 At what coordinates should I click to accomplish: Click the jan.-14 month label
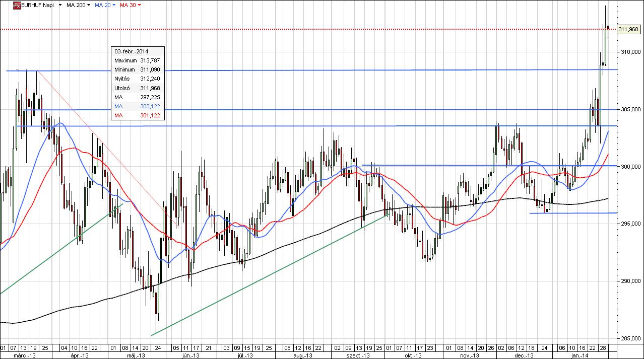coord(580,355)
